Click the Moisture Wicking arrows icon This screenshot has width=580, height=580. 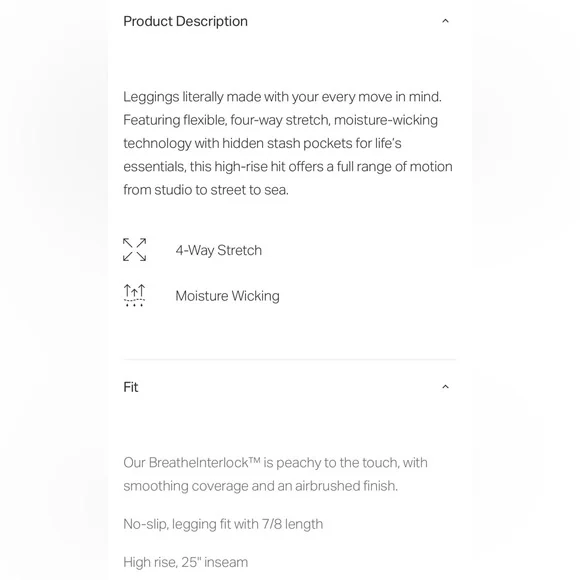click(x=134, y=295)
